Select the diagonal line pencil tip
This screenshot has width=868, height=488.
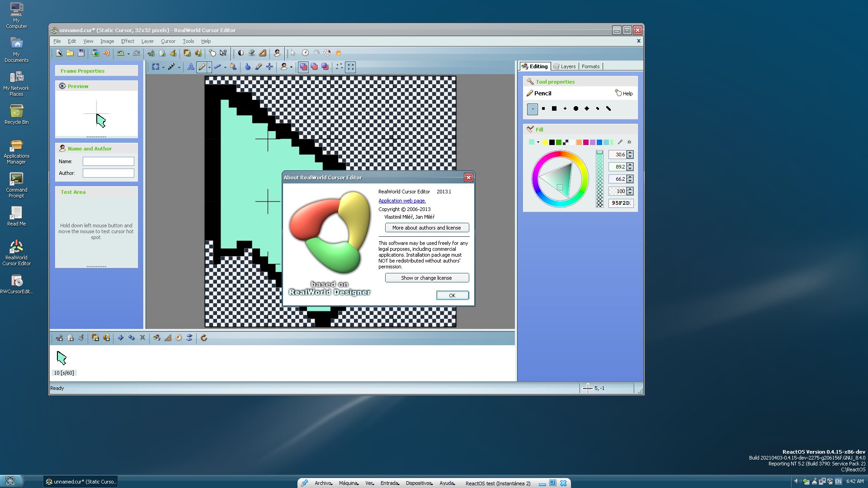(x=609, y=109)
